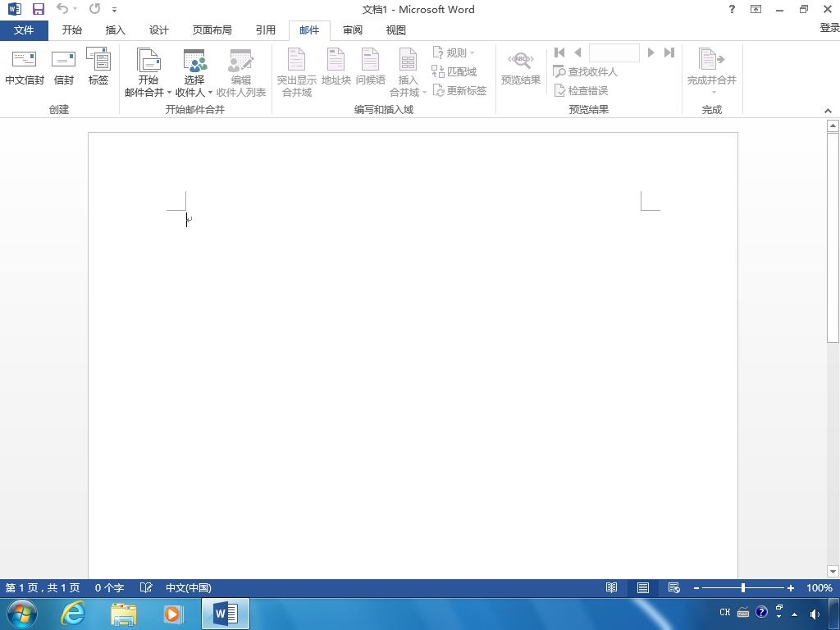Switch to the 设计 tab
This screenshot has height=630, width=840.
click(158, 30)
